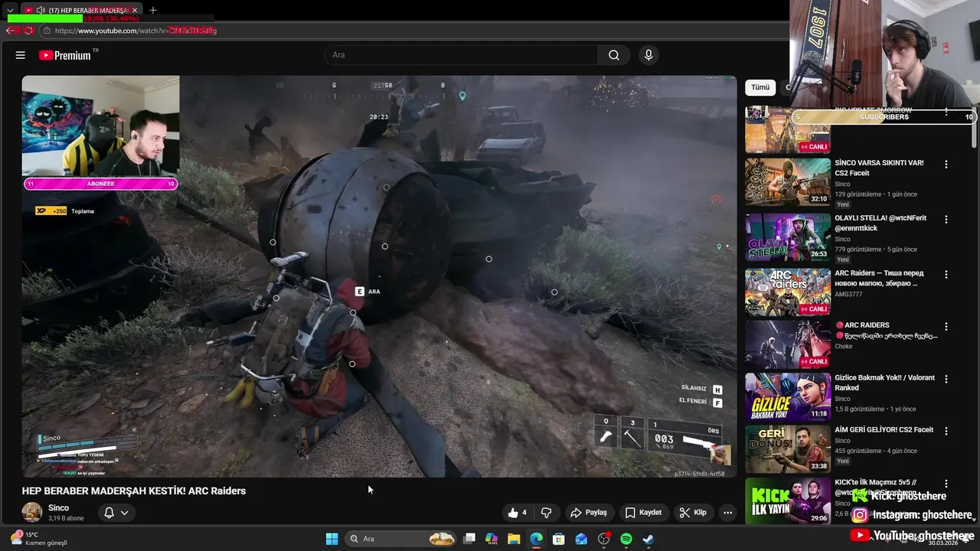This screenshot has width=980, height=551.
Task: Click the video title HEP BERABER MADERŞAH KESTİK
Action: click(x=134, y=491)
